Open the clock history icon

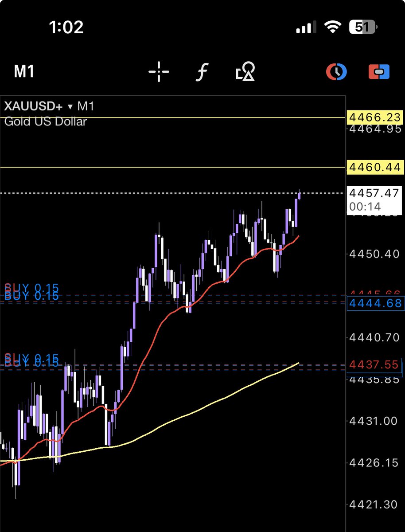point(336,71)
